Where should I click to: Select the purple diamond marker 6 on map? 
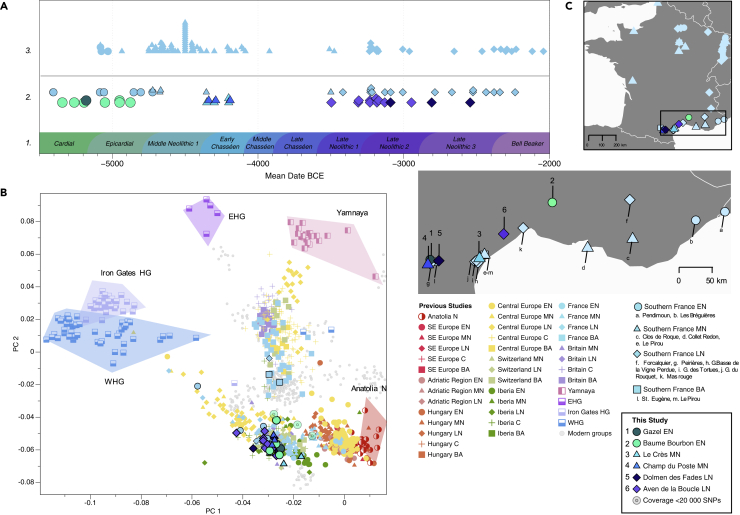[504, 233]
